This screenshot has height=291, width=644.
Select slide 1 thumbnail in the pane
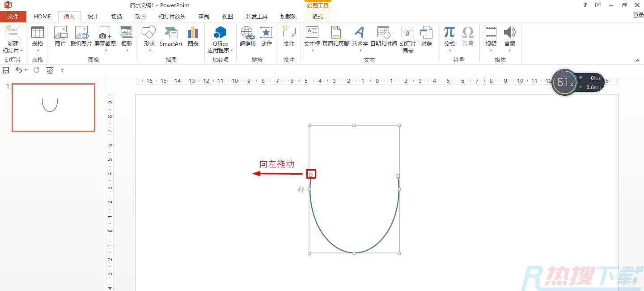tap(53, 107)
